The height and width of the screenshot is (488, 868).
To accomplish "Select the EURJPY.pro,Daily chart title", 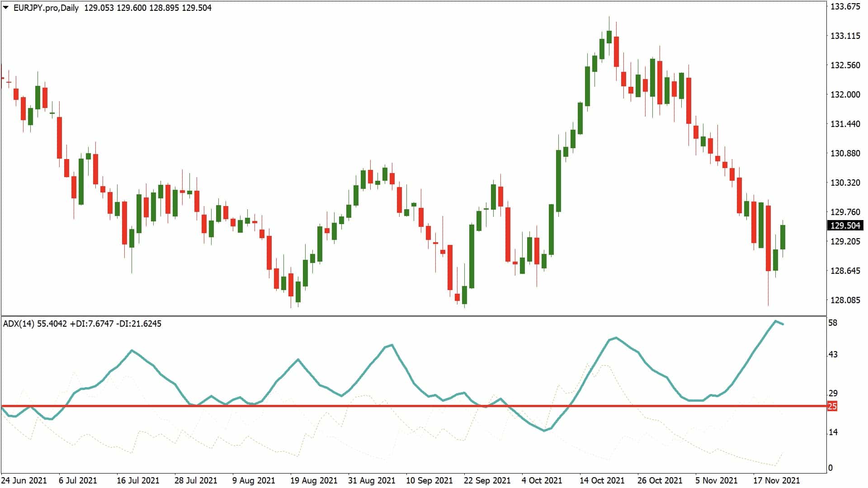I will click(45, 7).
